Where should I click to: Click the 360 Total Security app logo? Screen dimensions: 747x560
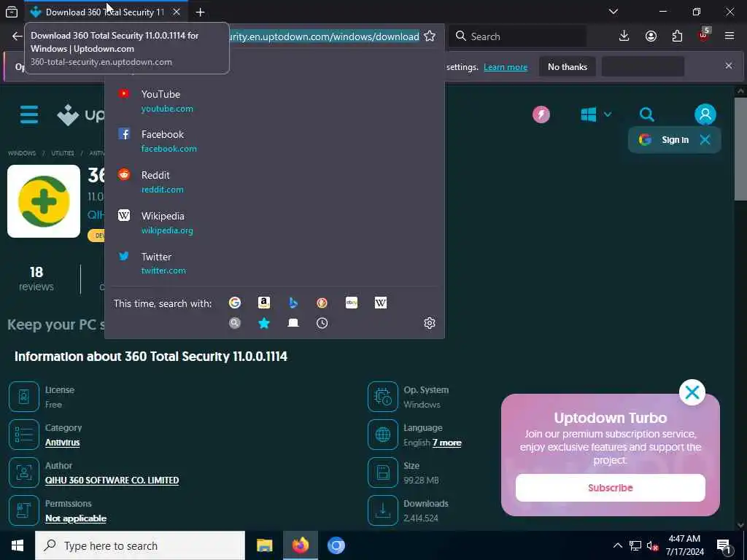(x=44, y=201)
